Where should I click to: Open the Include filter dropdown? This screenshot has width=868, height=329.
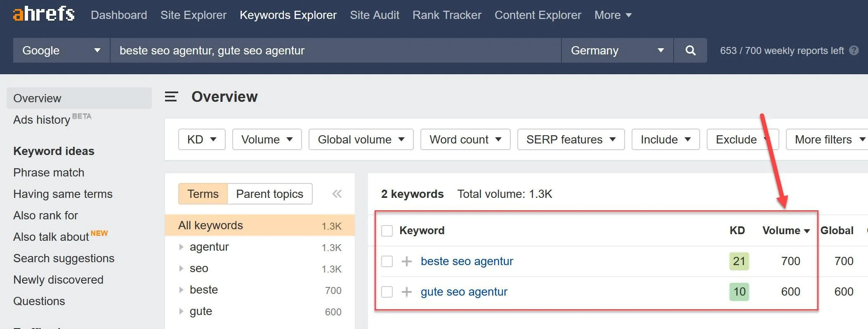coord(665,139)
